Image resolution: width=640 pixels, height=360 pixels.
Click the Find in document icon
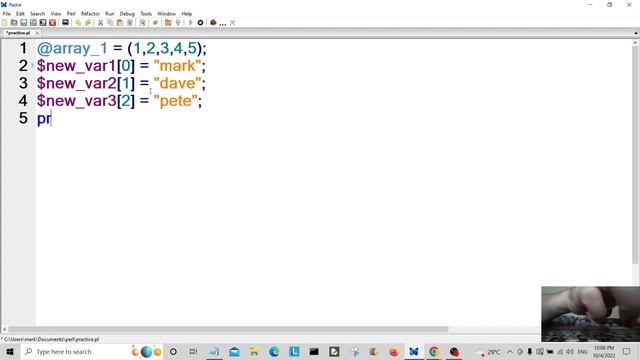[142, 23]
